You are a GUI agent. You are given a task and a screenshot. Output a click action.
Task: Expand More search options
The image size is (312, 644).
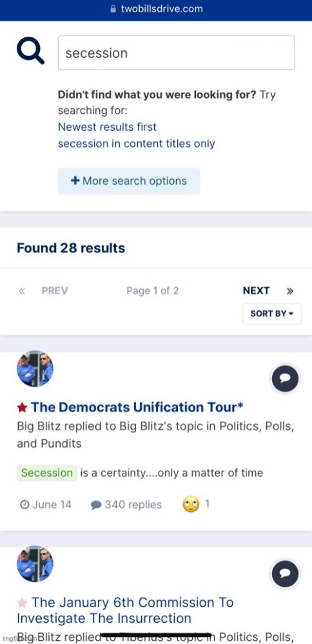click(129, 181)
